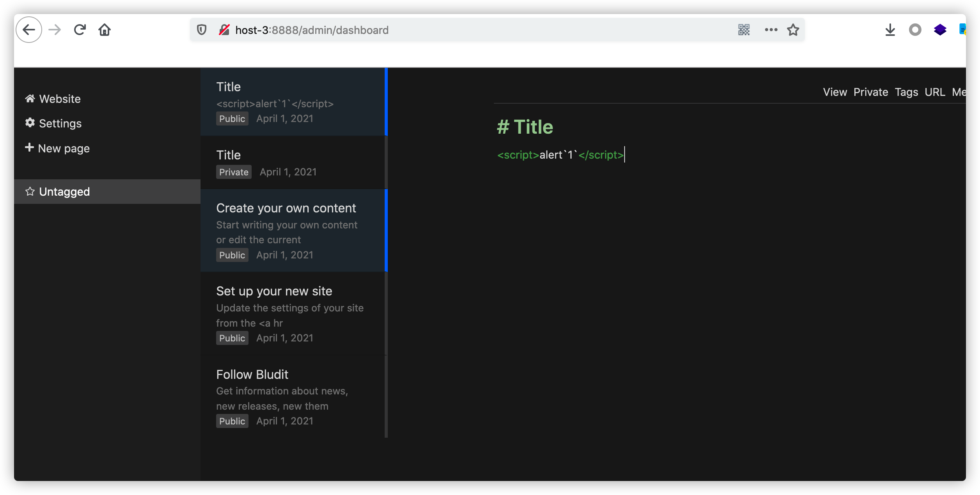The height and width of the screenshot is (495, 980).
Task: Click View in the editor toolbar
Action: (834, 92)
